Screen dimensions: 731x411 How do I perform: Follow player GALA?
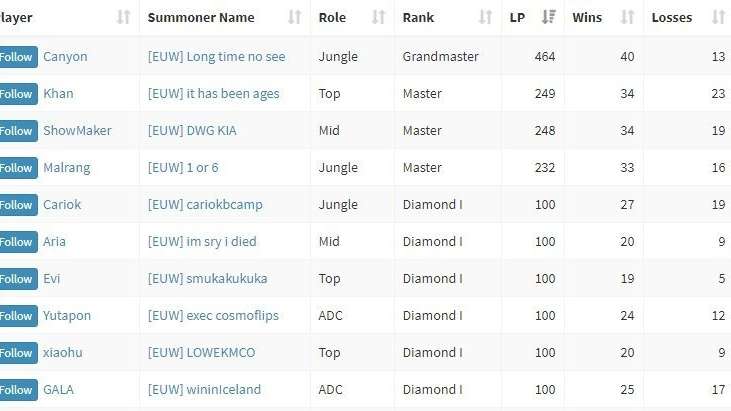pos(18,390)
